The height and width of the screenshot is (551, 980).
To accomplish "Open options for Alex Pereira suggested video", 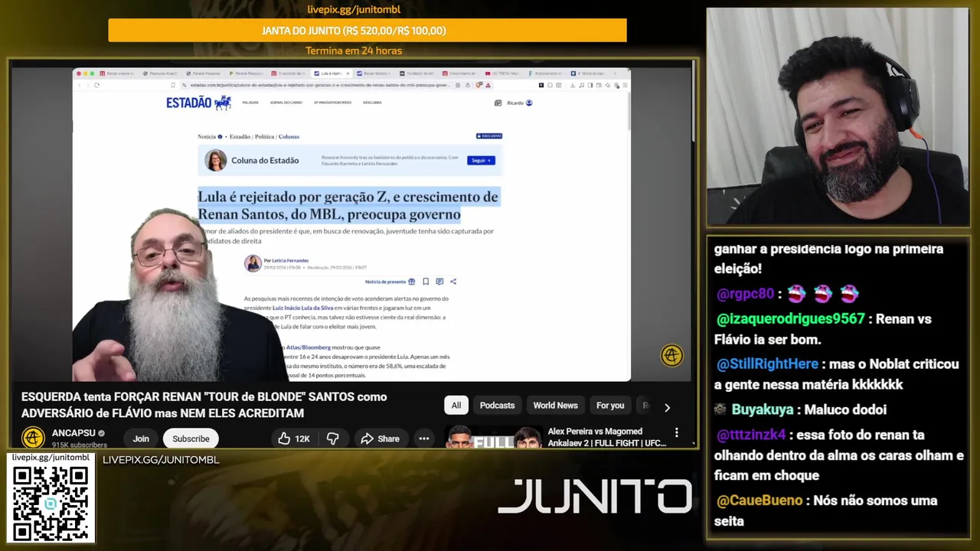I will coord(676,432).
